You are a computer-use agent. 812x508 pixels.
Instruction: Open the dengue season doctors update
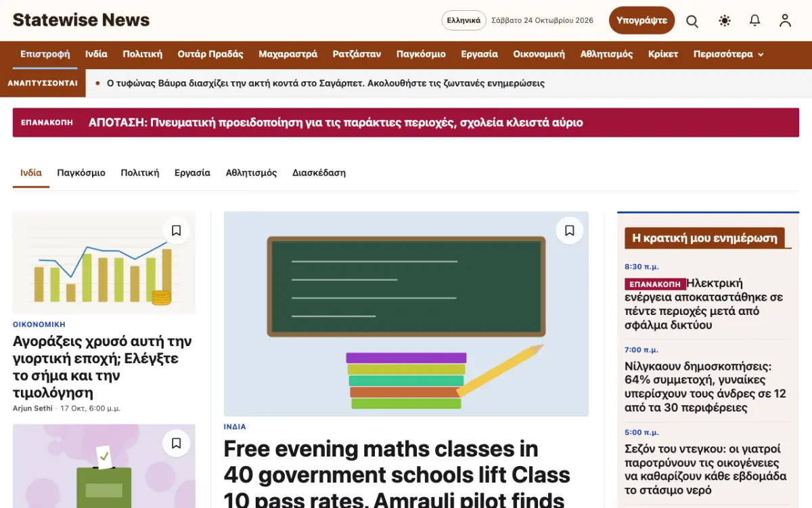pyautogui.click(x=706, y=469)
